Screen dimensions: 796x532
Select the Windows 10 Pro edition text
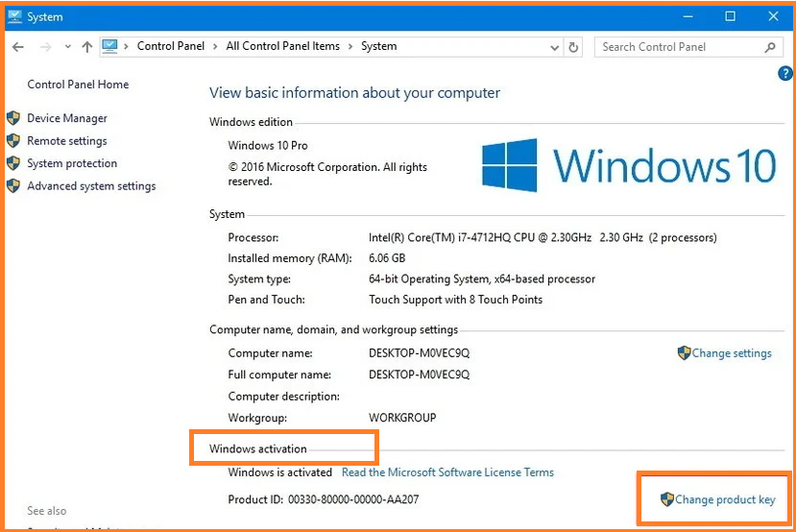268,146
